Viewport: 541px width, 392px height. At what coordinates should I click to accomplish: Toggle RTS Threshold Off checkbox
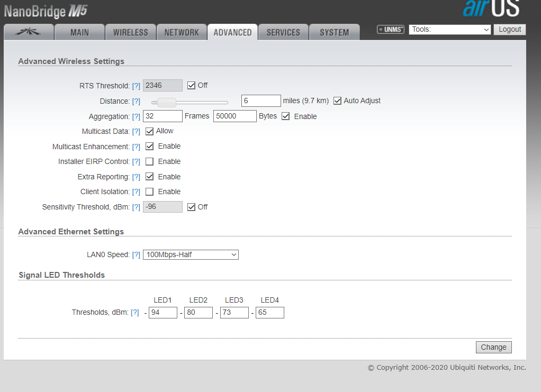click(192, 86)
